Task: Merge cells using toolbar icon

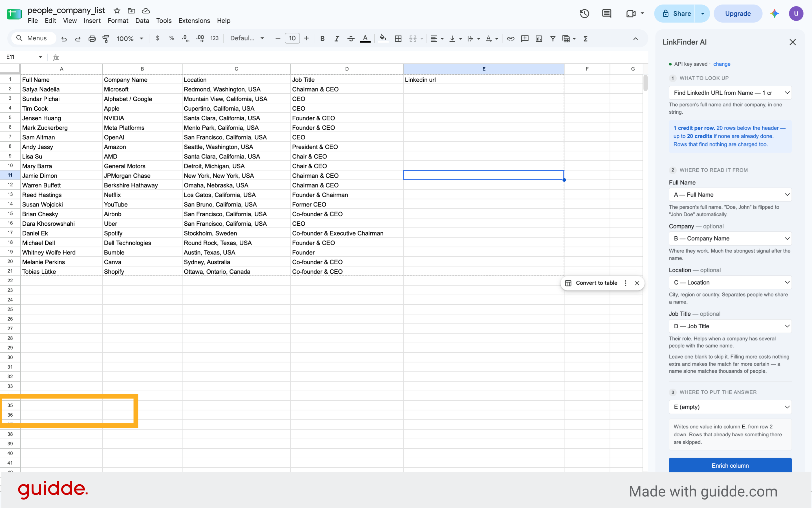Action: 413,39
